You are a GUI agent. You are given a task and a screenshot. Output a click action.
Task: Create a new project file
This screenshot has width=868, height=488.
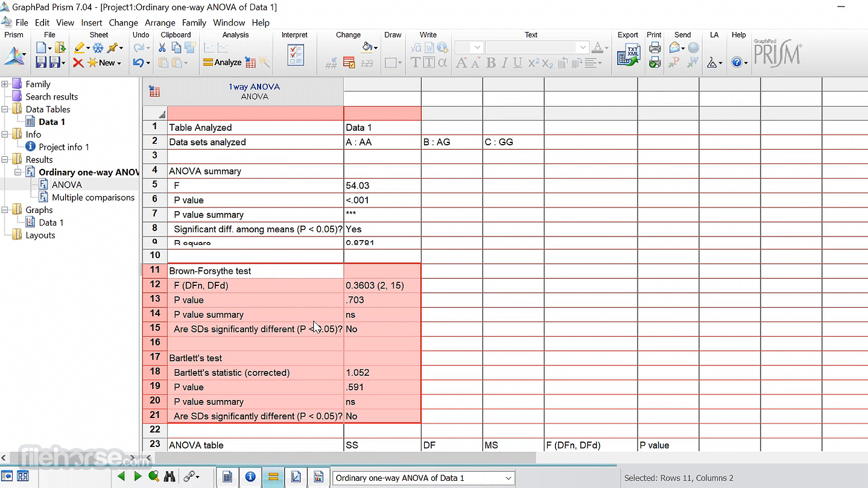[42, 48]
